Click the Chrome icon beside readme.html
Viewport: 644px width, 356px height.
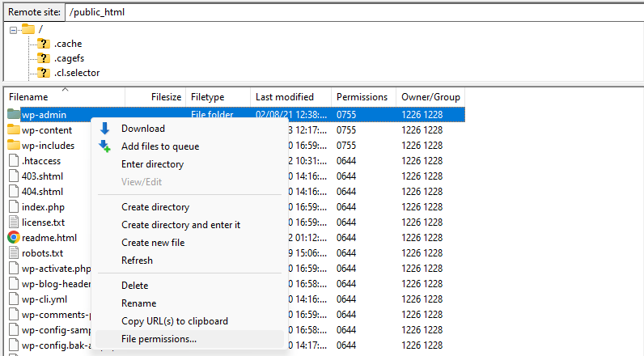click(x=14, y=238)
